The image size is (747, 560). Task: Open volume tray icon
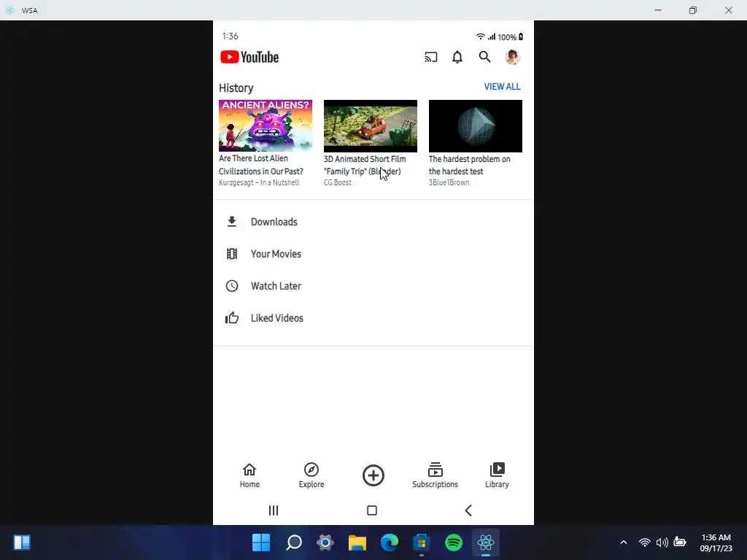click(662, 542)
